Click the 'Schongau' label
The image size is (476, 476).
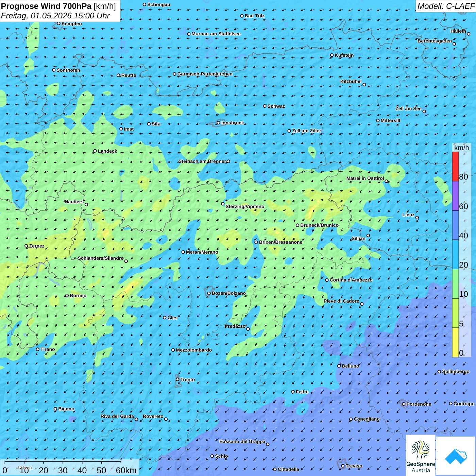click(159, 4)
